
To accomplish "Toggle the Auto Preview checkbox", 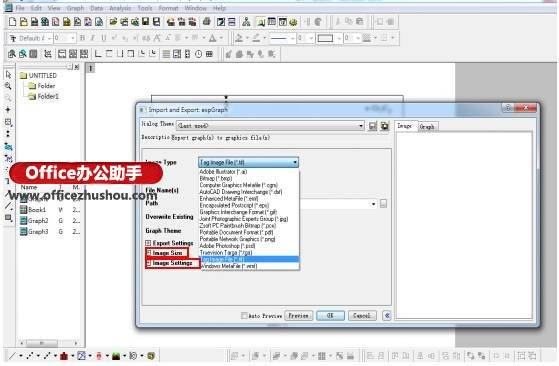I will point(244,315).
